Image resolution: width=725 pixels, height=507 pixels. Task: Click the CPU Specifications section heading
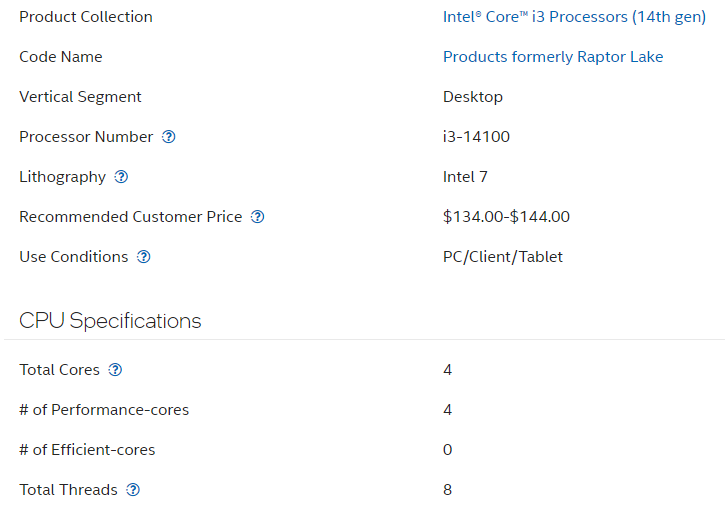point(110,321)
